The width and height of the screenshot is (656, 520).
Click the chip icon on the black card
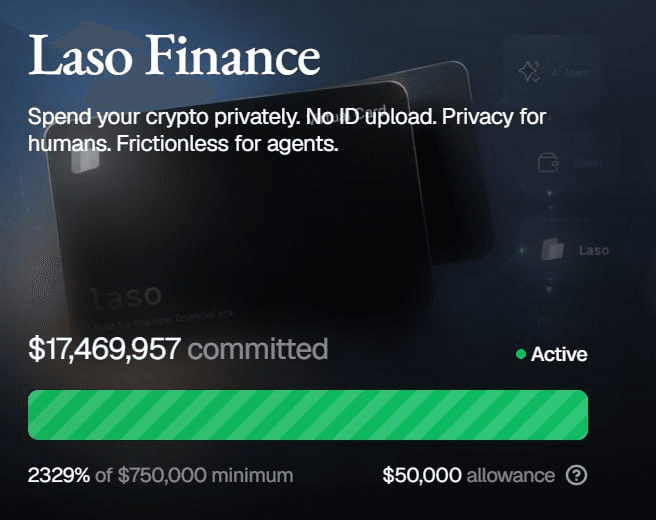click(85, 160)
